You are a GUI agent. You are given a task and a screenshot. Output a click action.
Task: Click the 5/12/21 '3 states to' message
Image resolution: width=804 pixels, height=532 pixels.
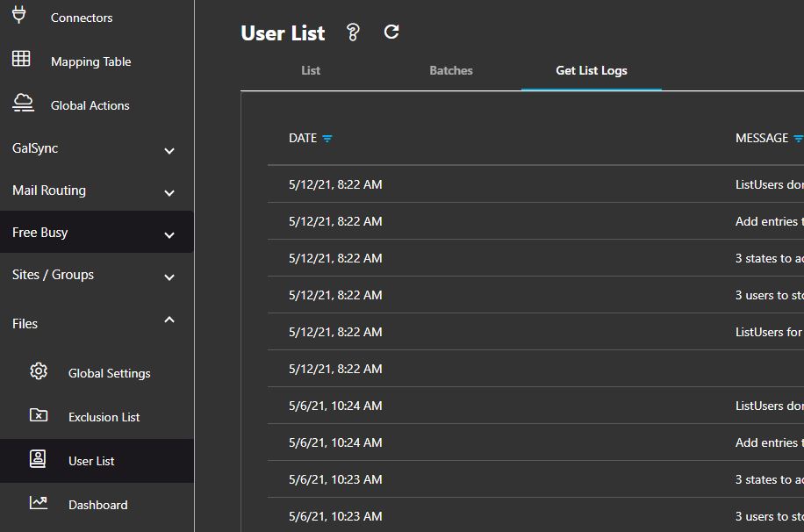tap(769, 258)
